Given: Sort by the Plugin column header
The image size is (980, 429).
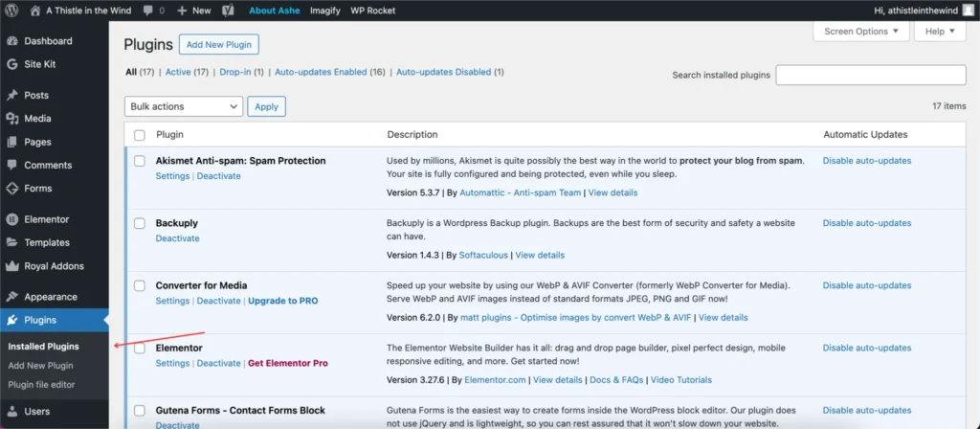Looking at the screenshot, I should [x=169, y=134].
